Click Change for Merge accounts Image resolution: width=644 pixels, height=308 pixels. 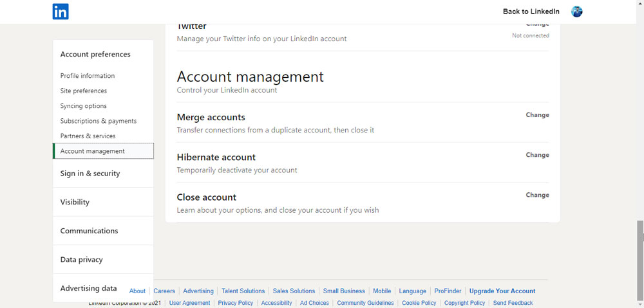click(537, 115)
